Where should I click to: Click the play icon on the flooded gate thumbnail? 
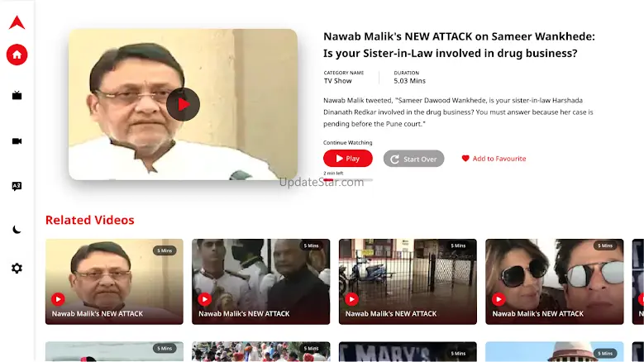[x=351, y=299]
